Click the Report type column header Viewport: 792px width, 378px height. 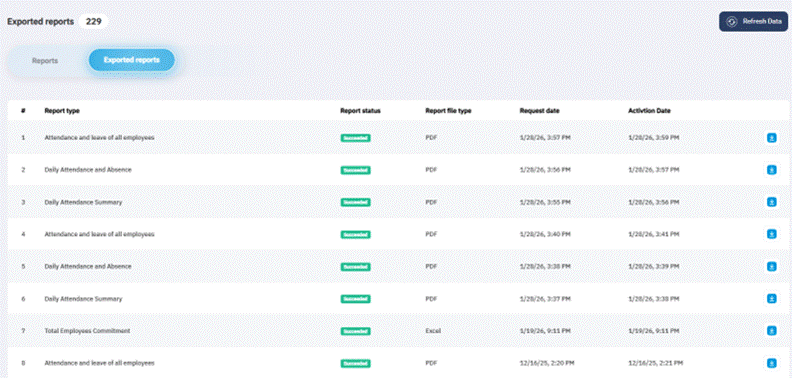tap(62, 111)
